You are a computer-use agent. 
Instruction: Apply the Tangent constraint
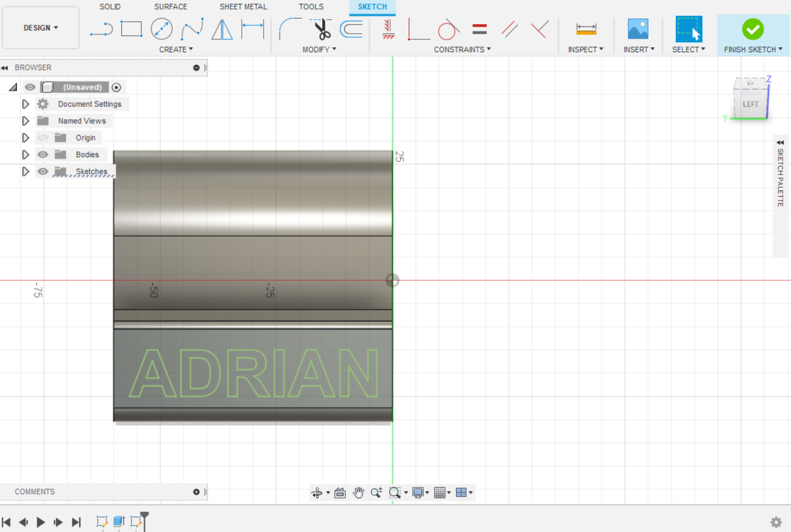[449, 29]
